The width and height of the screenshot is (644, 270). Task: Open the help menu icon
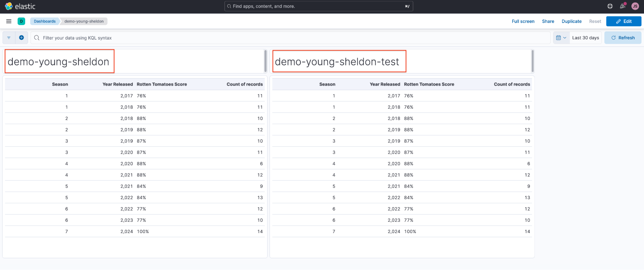[610, 6]
